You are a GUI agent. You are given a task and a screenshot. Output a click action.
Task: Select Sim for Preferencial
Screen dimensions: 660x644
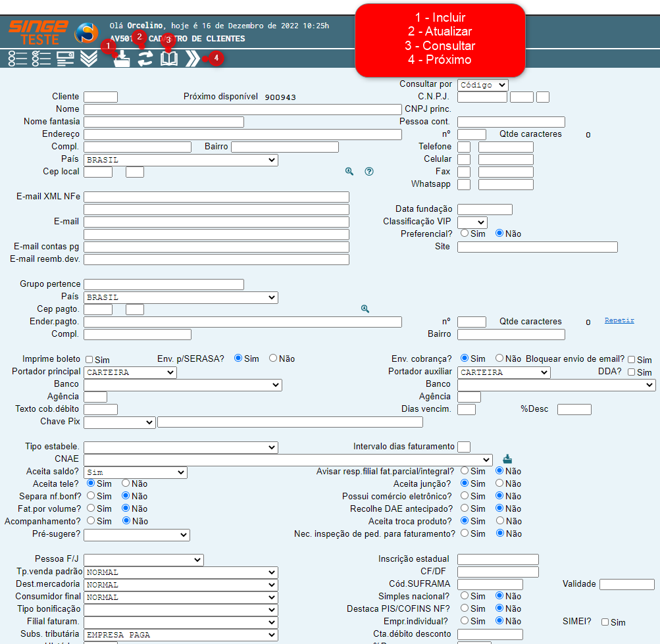[465, 234]
